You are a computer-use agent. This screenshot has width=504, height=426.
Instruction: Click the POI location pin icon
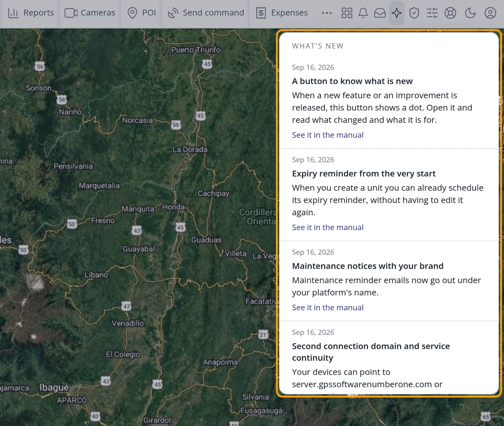pos(132,13)
